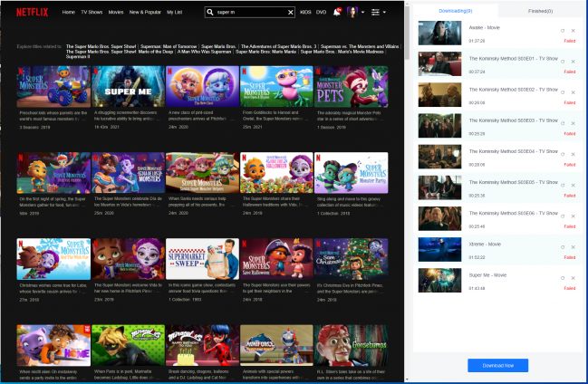Screen dimensions: 588x384
Task: Remove Kominsky Method S03E06 from list
Action: (573, 216)
